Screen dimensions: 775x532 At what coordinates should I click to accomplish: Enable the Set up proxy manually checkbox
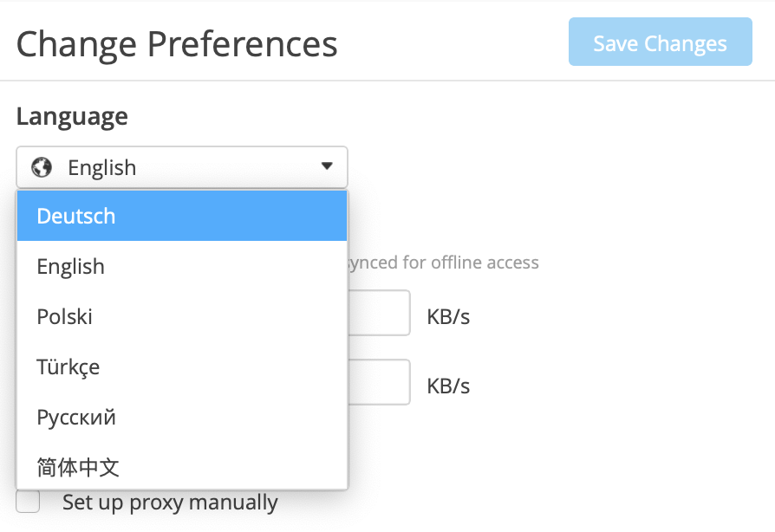28,502
